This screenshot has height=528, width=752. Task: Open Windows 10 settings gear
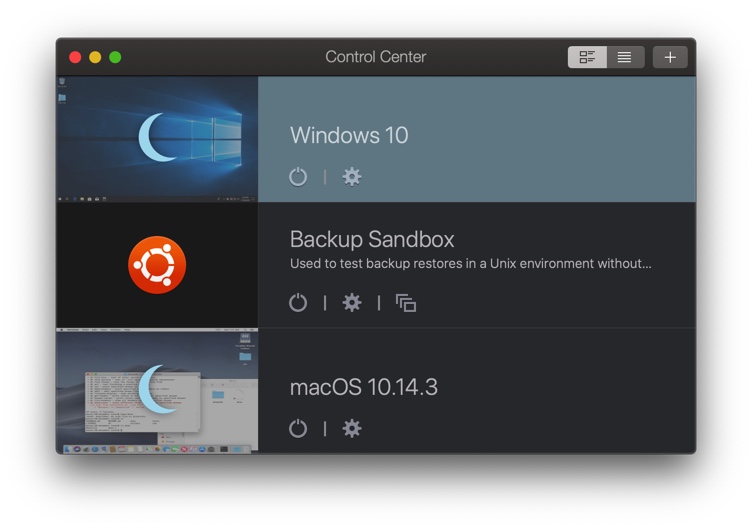pyautogui.click(x=352, y=177)
